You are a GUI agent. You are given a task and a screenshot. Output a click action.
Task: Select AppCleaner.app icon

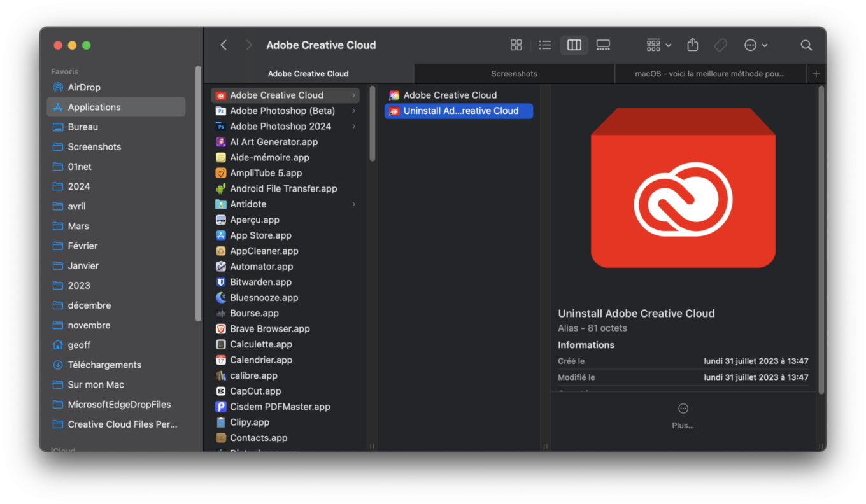tap(221, 251)
